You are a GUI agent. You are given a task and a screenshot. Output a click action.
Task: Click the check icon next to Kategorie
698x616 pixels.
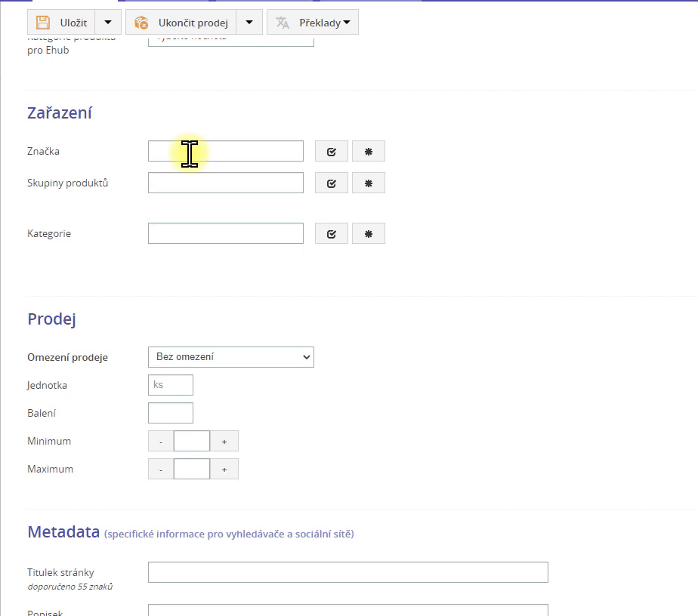[x=331, y=234]
